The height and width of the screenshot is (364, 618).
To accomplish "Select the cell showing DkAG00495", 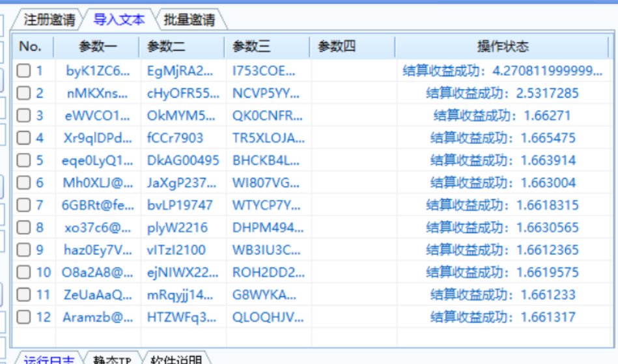I will (183, 160).
